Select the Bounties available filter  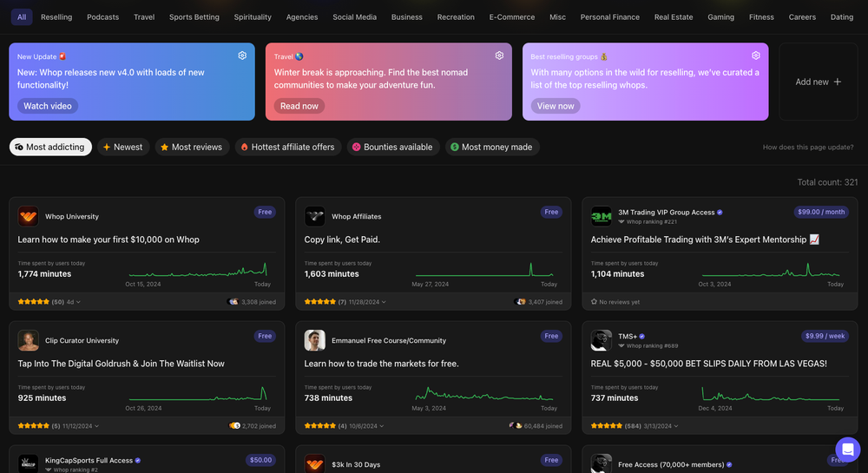point(393,148)
